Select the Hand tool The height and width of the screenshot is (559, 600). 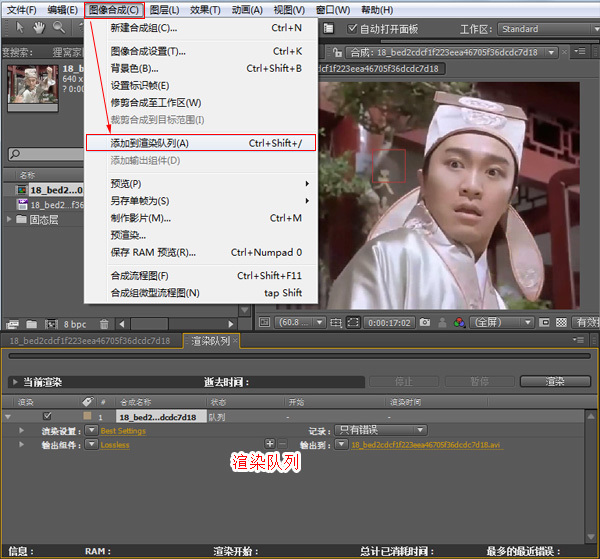click(39, 28)
